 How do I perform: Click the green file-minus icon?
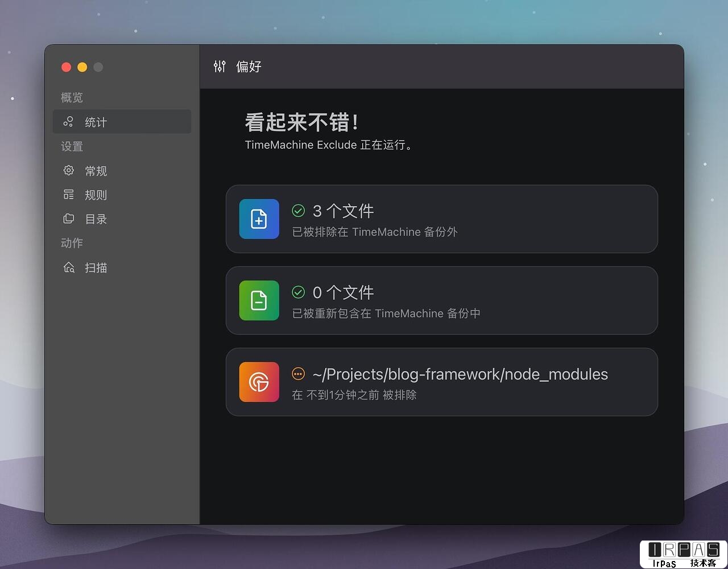pos(259,300)
